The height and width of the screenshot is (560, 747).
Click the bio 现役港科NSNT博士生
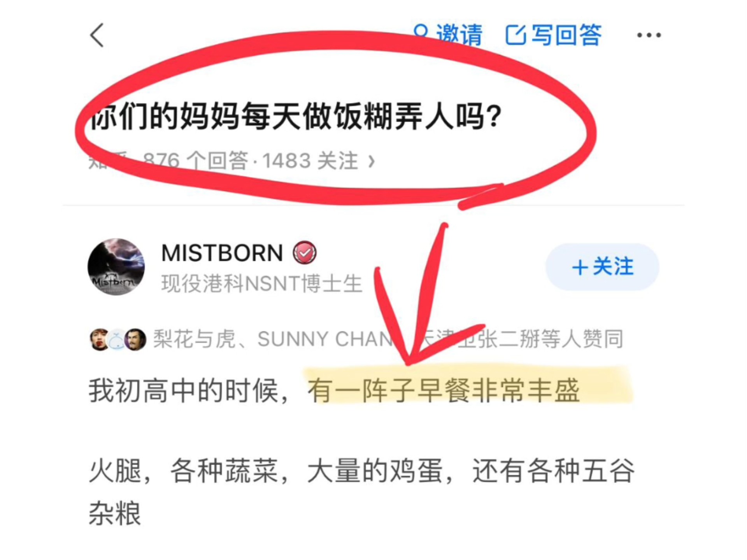[262, 283]
